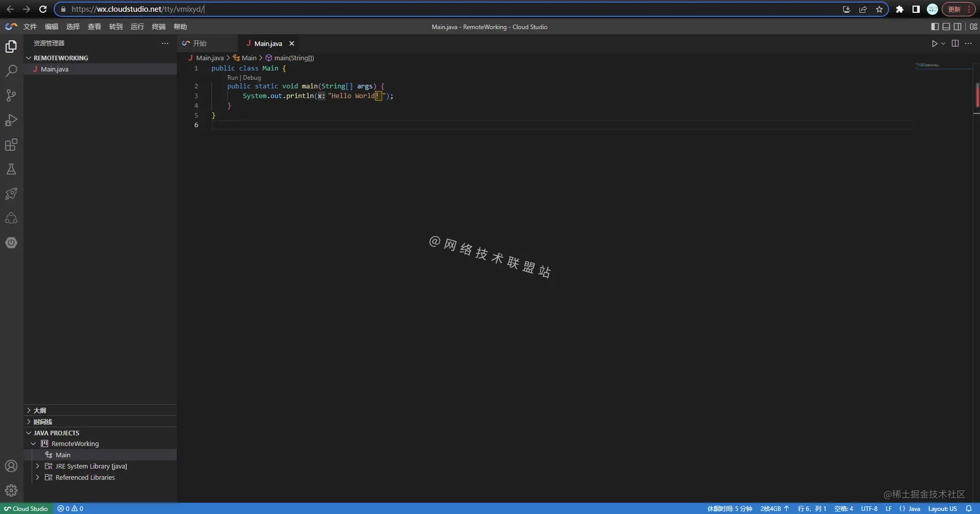Close the Main.java tab

pos(292,43)
